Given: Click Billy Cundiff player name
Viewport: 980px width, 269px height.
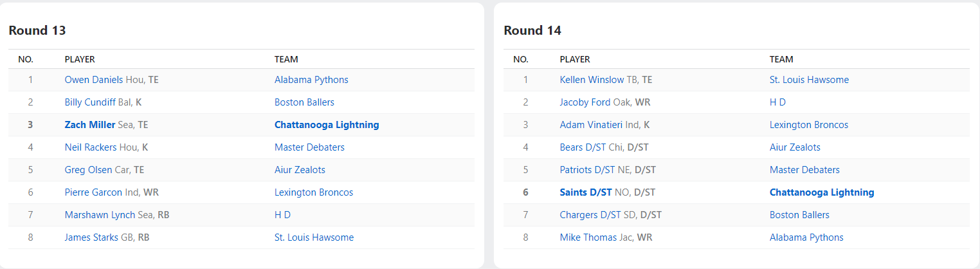Looking at the screenshot, I should click(x=90, y=102).
